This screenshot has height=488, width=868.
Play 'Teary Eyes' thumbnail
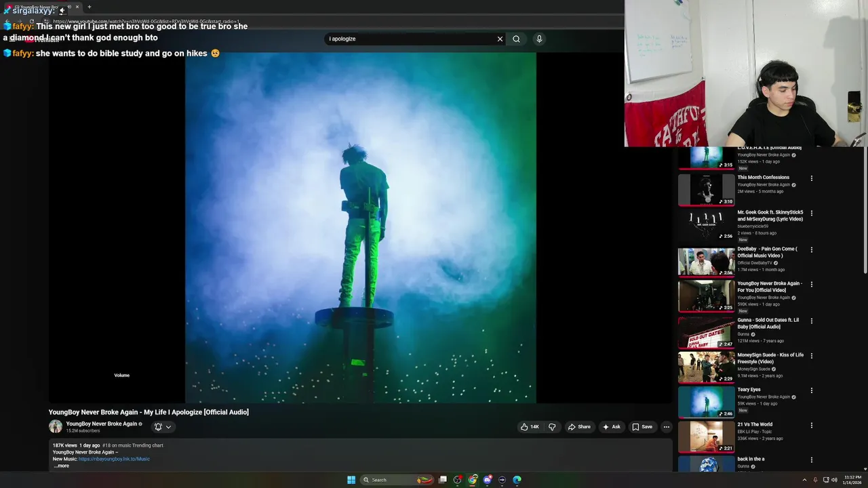707,402
